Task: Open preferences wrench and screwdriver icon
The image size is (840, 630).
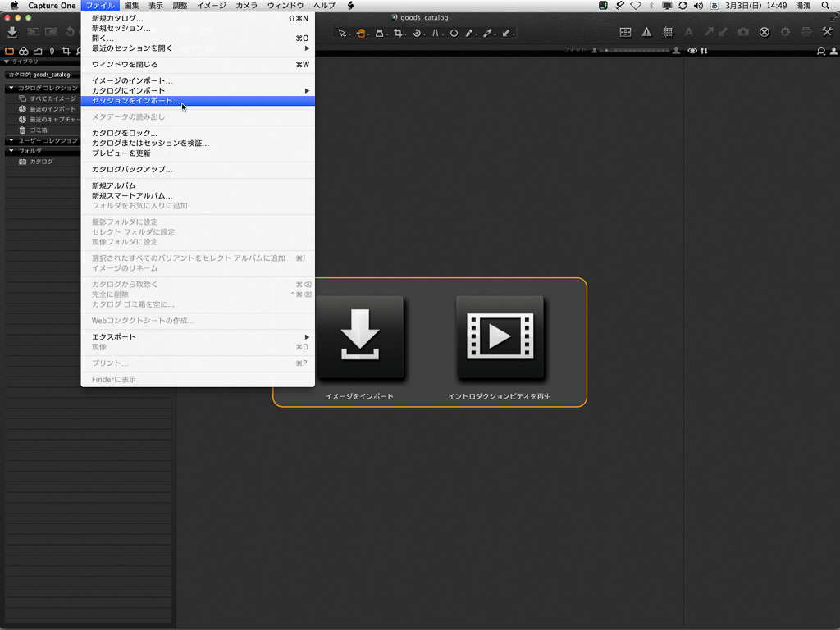Action: [x=826, y=32]
